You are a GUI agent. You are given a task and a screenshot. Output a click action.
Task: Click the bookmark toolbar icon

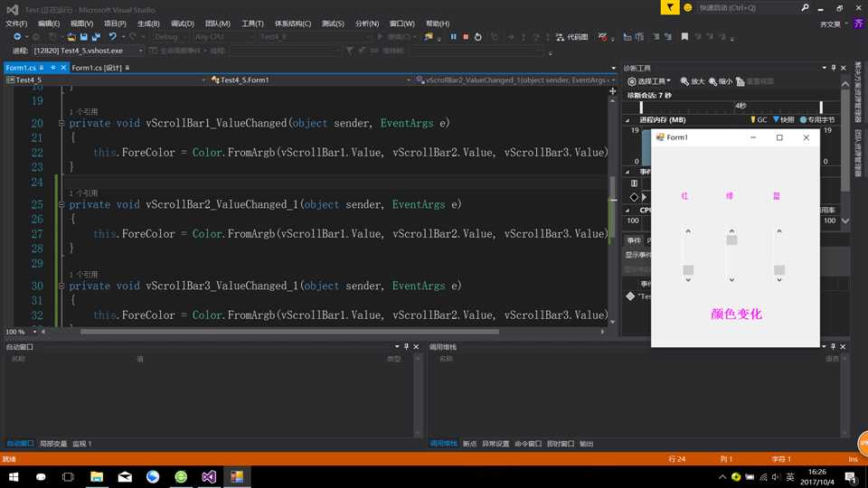pos(684,36)
